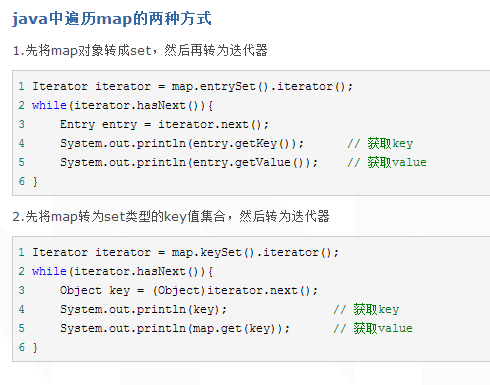Click the entrySet().iterator() line in first block
The height and width of the screenshot is (385, 490).
click(192, 87)
